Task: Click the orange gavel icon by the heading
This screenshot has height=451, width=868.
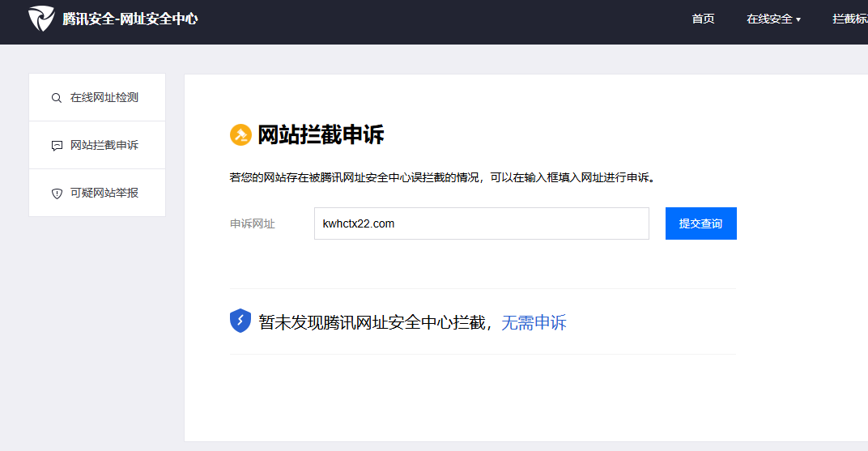Action: [240, 134]
